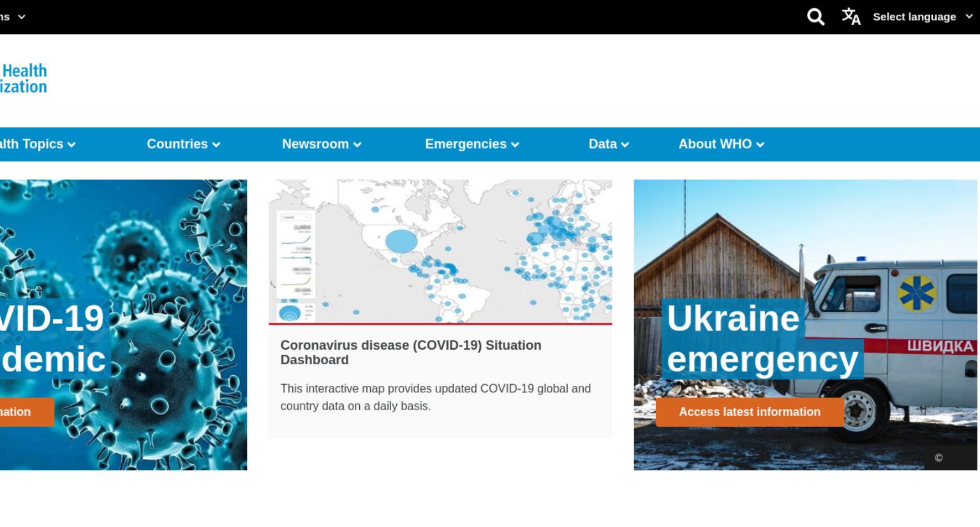Click the copyright symbol on Ukraine image

pyautogui.click(x=939, y=457)
